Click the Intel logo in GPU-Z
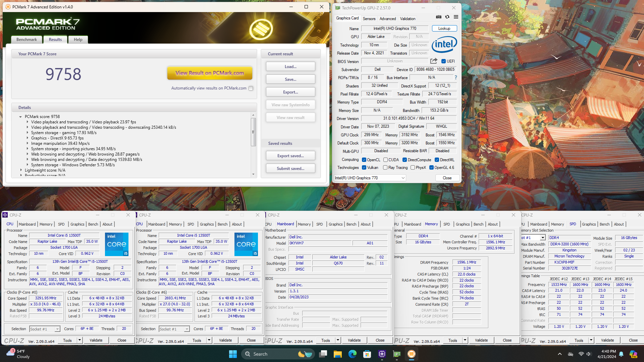Viewport: 644px width, 362px height. (x=444, y=44)
